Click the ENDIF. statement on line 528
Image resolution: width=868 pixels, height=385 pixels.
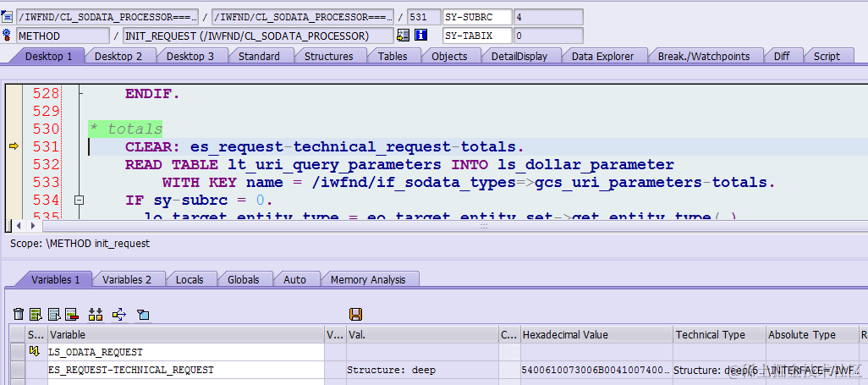[152, 94]
